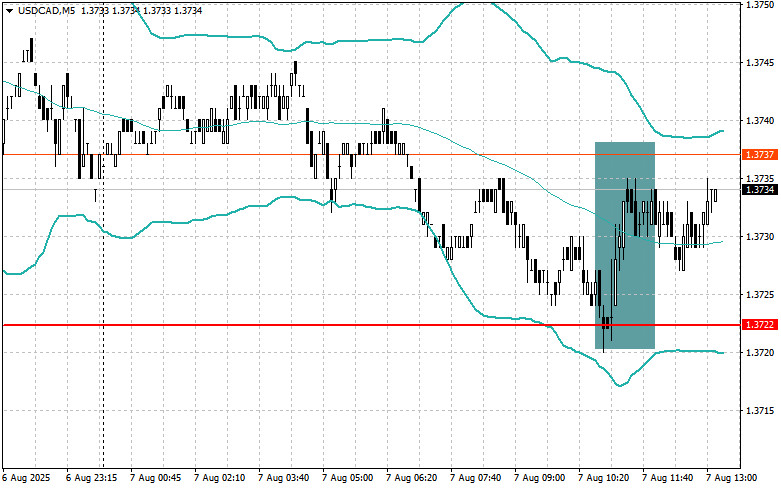This screenshot has width=781, height=489.
Task: Click the vertical dashed period separator line
Action: 104,299
